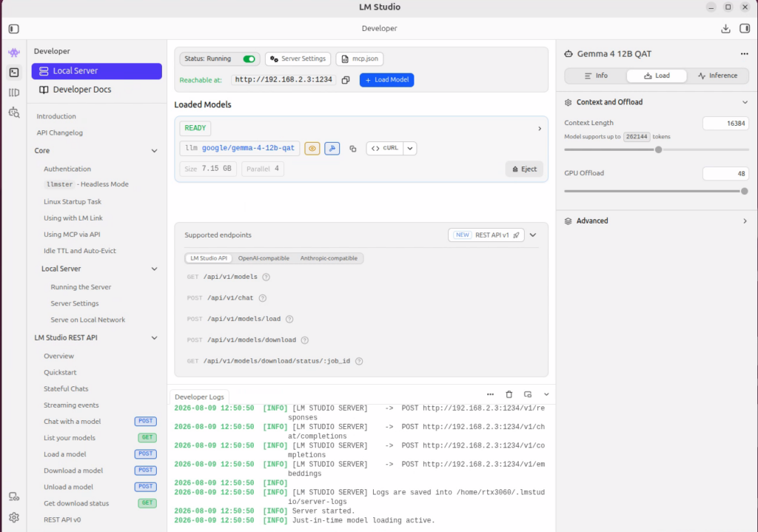758x532 pixels.
Task: Pop out the Developer Logs window
Action: point(528,394)
